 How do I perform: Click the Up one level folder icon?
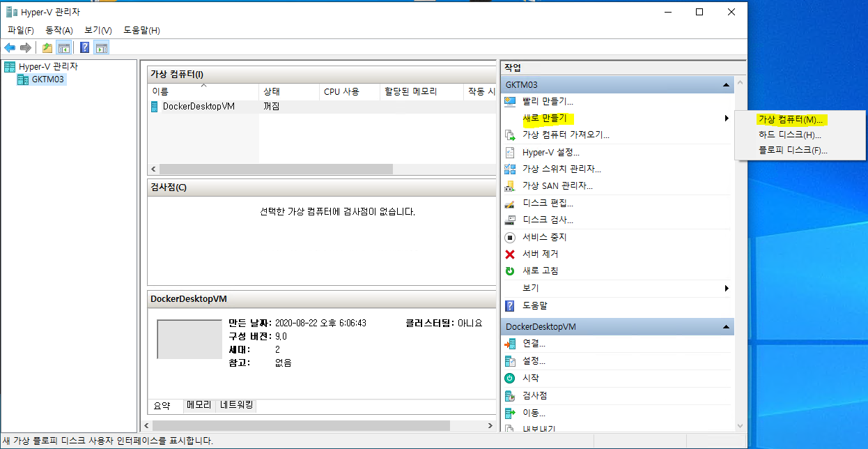point(47,48)
